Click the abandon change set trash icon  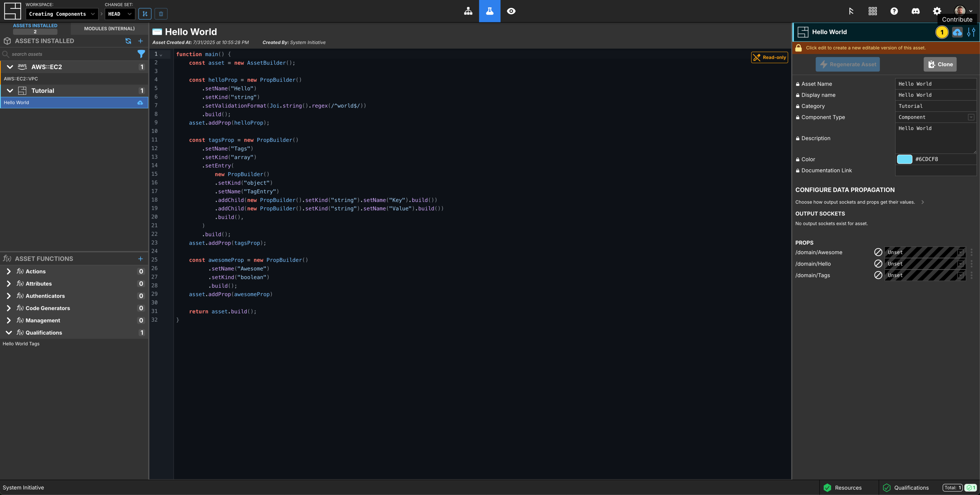pyautogui.click(x=161, y=14)
